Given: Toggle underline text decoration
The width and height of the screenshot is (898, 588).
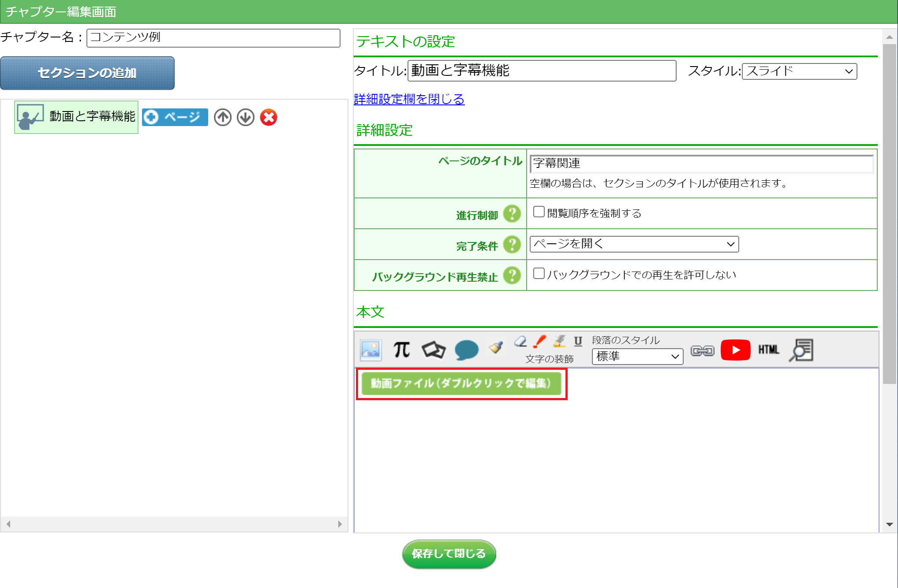Looking at the screenshot, I should [x=578, y=341].
